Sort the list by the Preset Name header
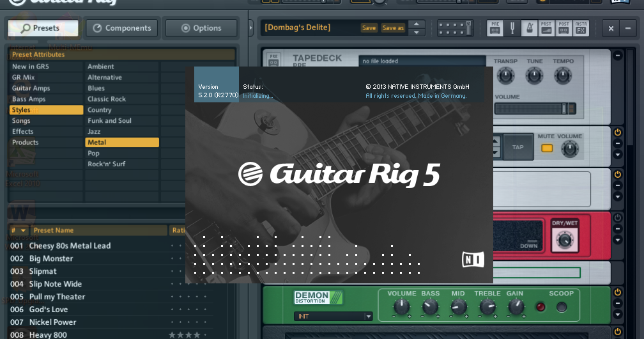 click(98, 230)
